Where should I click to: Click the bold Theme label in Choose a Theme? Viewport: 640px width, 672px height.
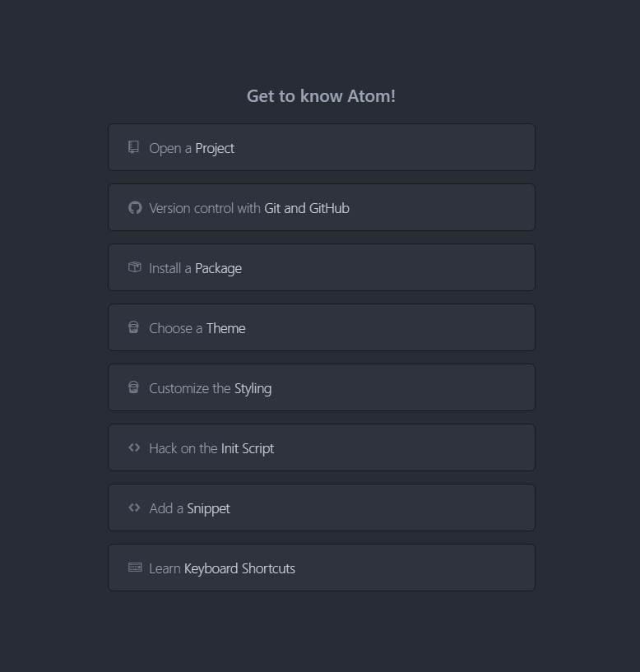(x=225, y=328)
